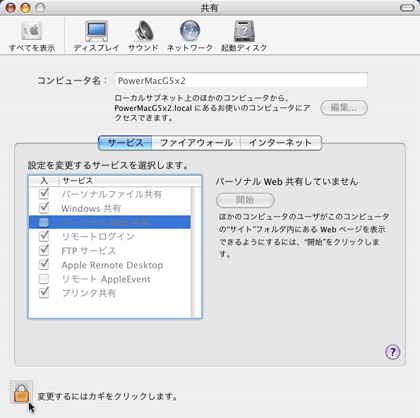This screenshot has width=420, height=418.
Task: Click the 開始 button
Action: click(x=245, y=200)
